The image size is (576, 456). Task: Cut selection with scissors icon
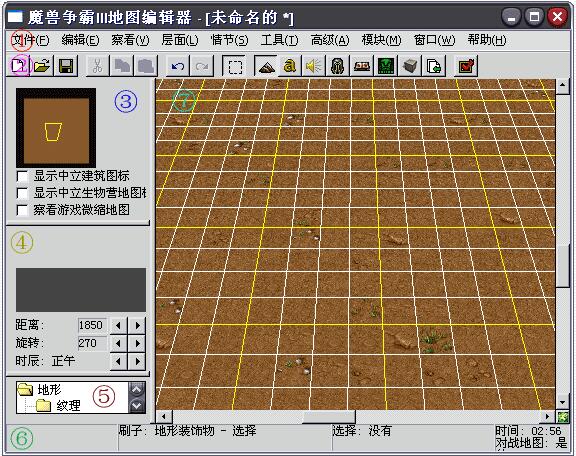click(97, 66)
